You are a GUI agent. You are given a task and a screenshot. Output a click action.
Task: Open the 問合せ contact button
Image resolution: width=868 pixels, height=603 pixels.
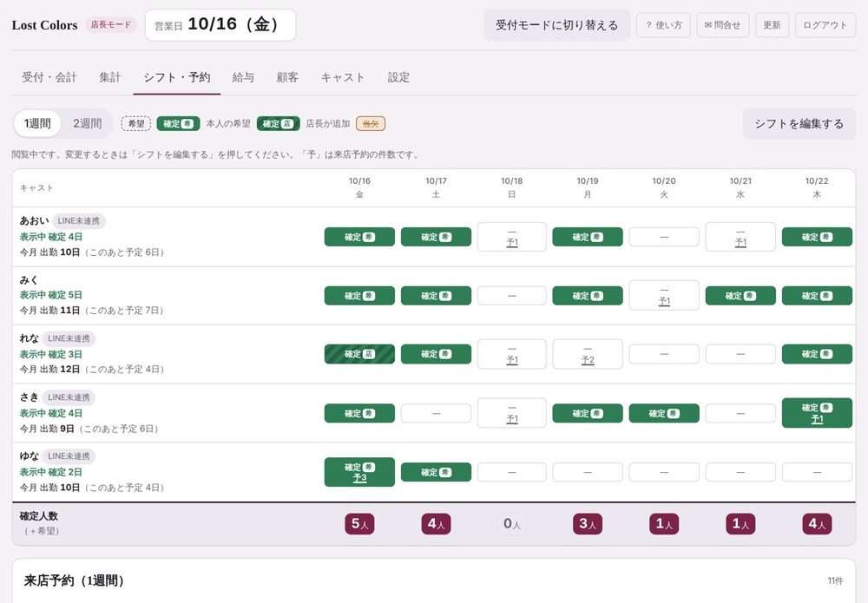click(x=722, y=25)
